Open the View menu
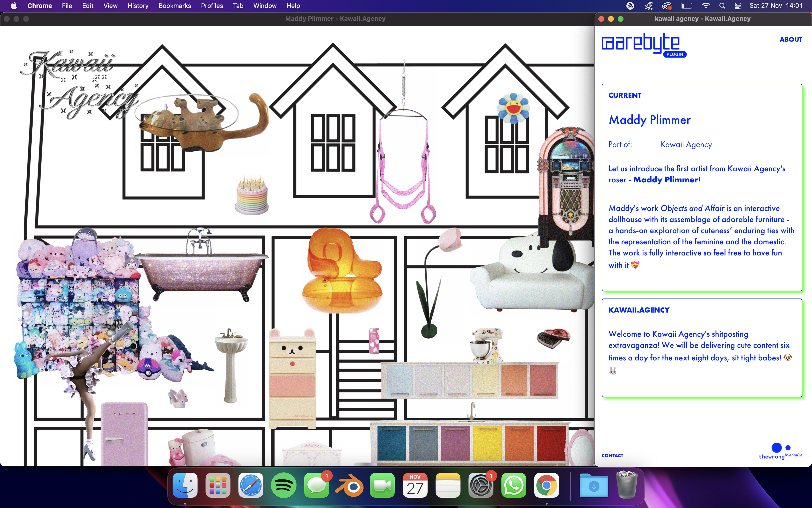The height and width of the screenshot is (508, 812). coord(110,6)
